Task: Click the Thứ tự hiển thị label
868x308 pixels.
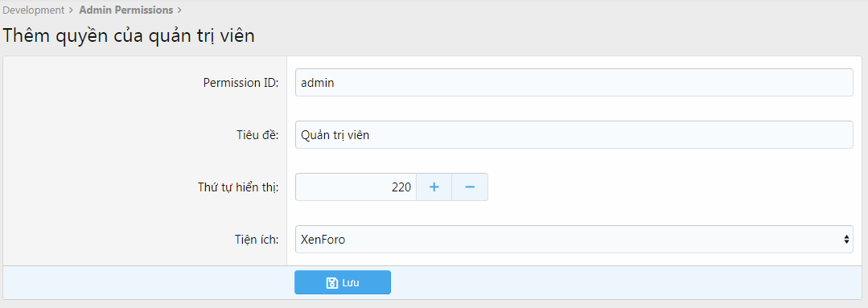Action: tap(238, 187)
